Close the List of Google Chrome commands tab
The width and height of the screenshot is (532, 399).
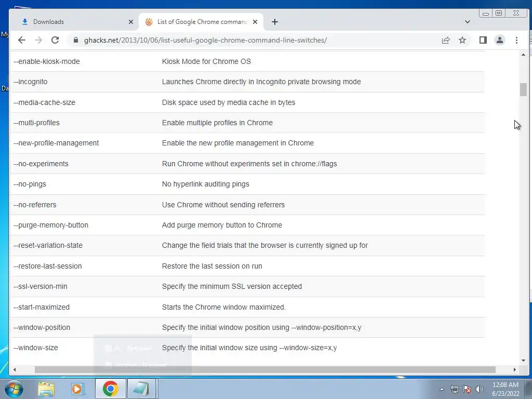[255, 22]
